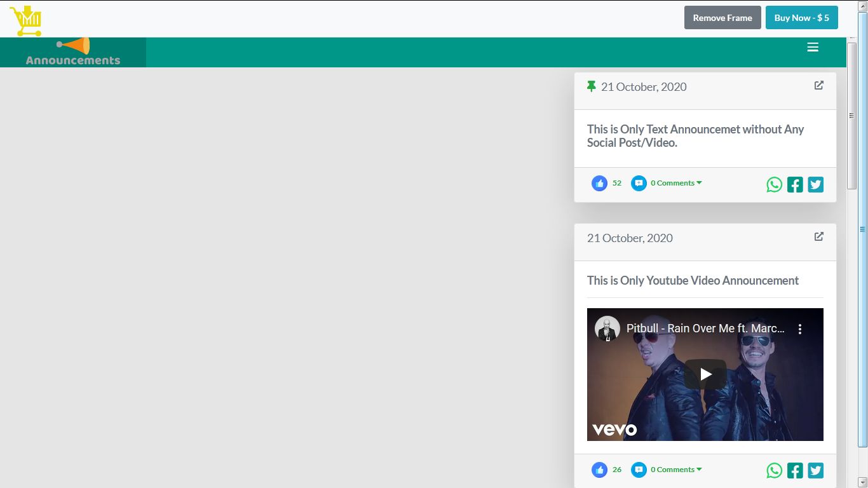Click the yellow shopping cart logo
Viewport: 868px width, 488px height.
coord(26,21)
